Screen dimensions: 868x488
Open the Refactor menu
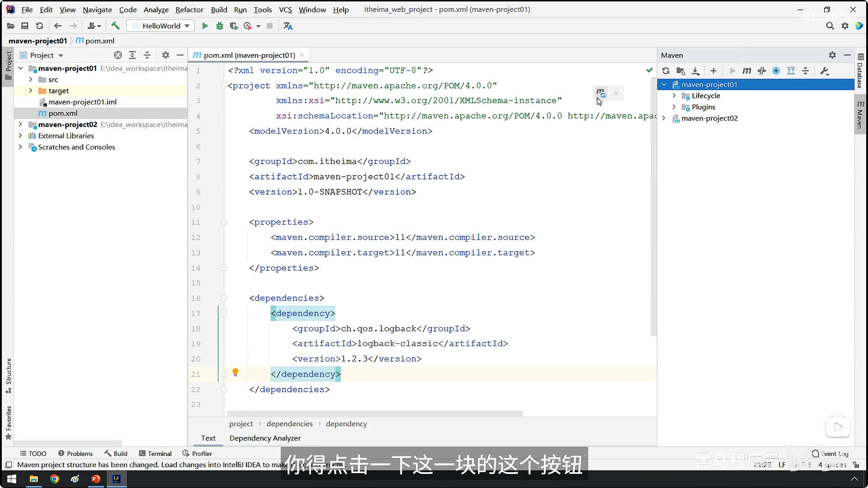[x=189, y=9]
